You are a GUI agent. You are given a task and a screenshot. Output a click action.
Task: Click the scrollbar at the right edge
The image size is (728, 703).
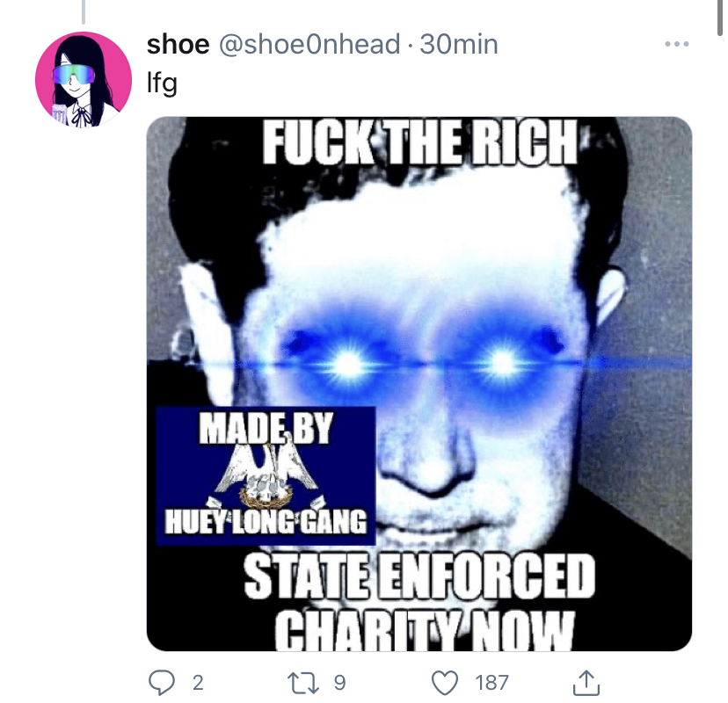pyautogui.click(x=719, y=18)
